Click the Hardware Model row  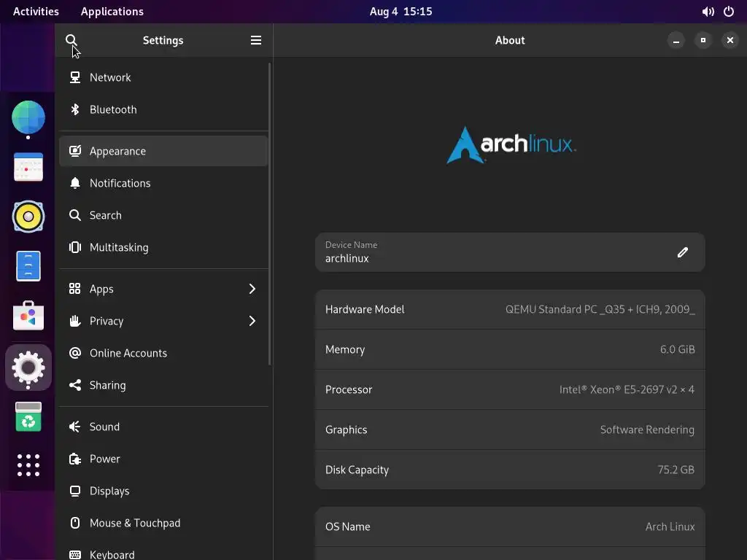pos(510,309)
